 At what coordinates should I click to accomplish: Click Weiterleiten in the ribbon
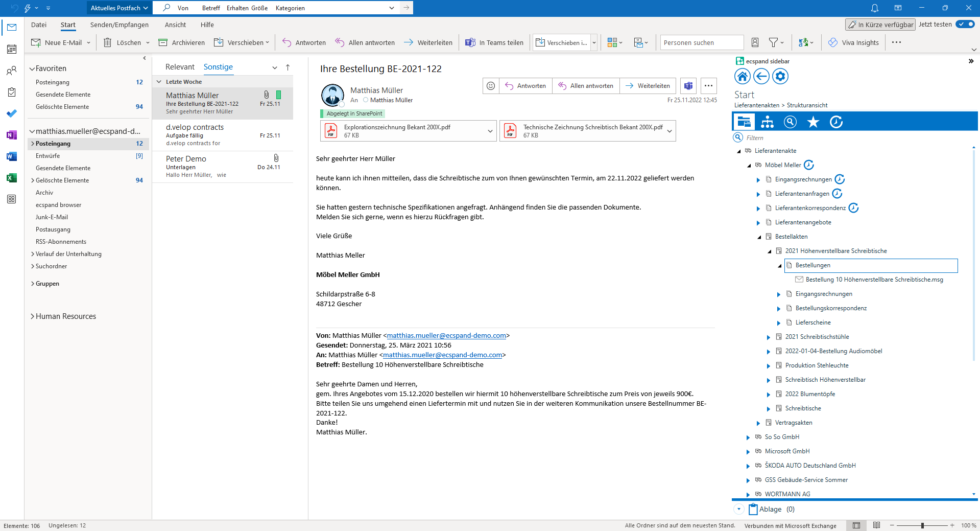coord(428,42)
